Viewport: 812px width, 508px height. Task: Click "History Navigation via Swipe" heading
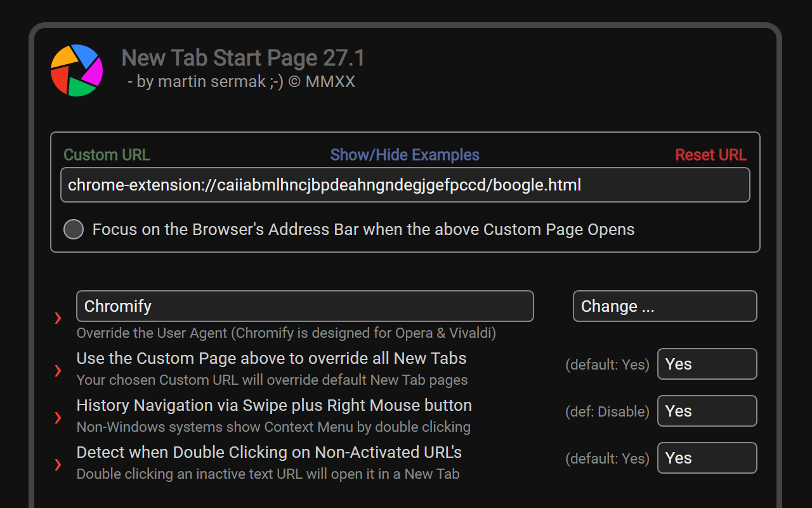pos(274,405)
